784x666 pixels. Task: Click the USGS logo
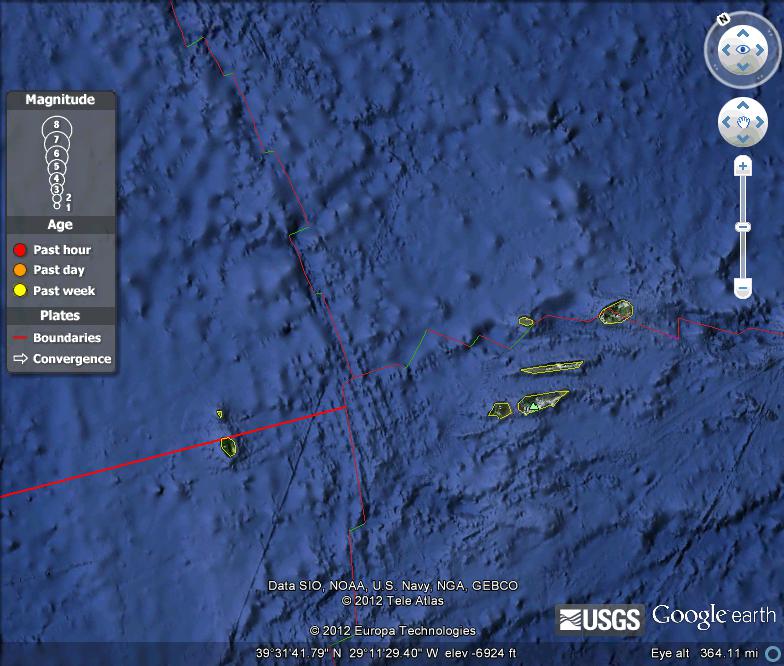point(600,620)
